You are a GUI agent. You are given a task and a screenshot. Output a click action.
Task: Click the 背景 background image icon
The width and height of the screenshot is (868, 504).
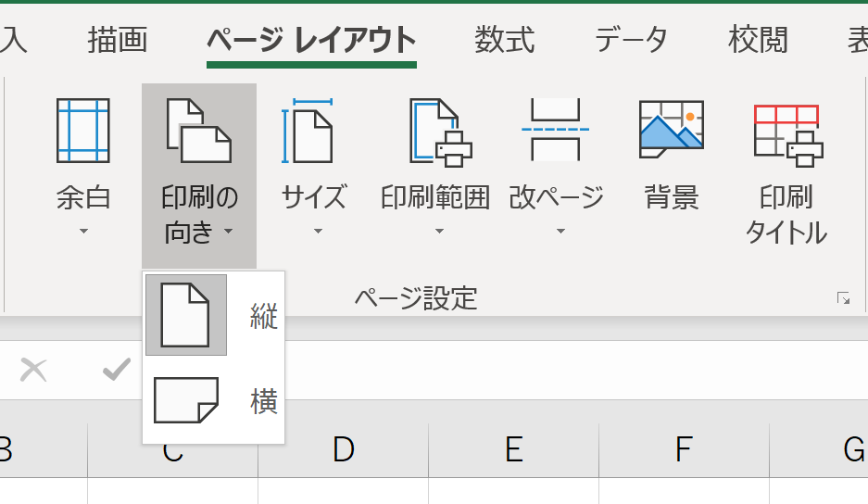tap(672, 130)
